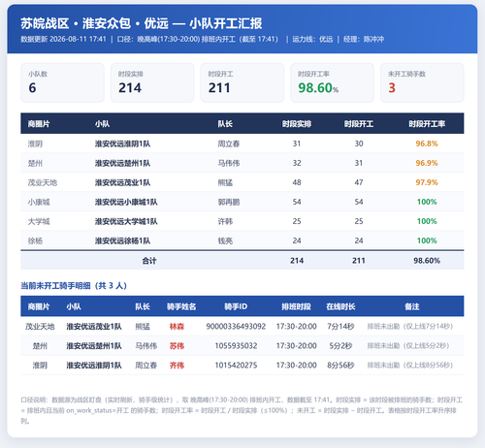The height and width of the screenshot is (448, 485).
Task: Select the 时段开工 card showing 211
Action: (x=242, y=82)
